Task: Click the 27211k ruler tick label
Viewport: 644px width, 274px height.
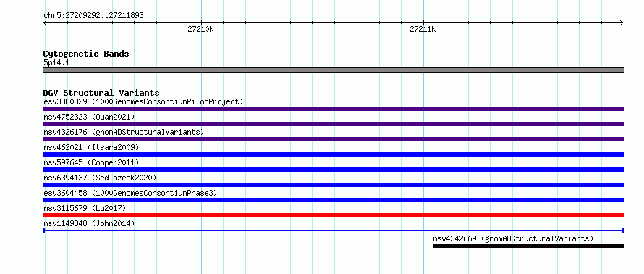Action: [x=423, y=29]
